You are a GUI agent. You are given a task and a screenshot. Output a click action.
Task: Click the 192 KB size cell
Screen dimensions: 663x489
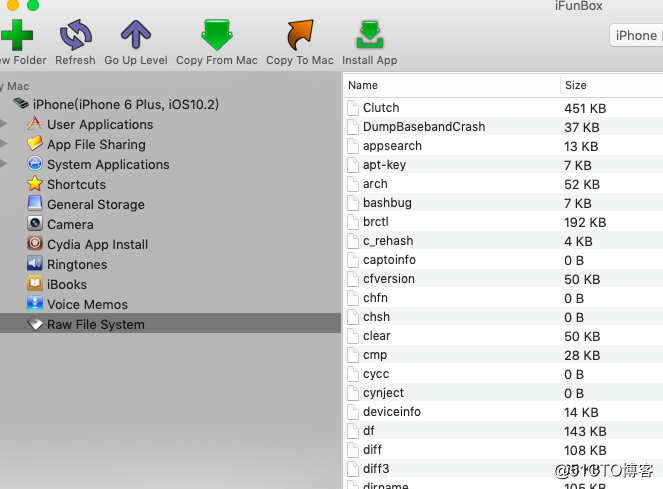click(585, 223)
